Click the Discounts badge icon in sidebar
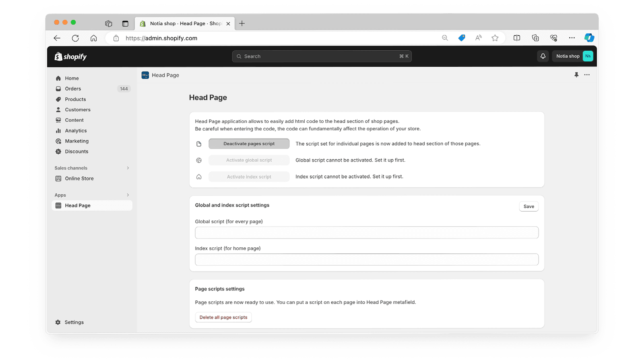644x362 pixels. tap(58, 151)
